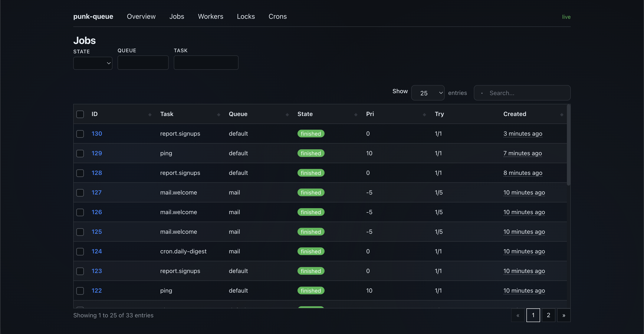Open job 130 details link
Image resolution: width=644 pixels, height=334 pixels.
pyautogui.click(x=97, y=134)
